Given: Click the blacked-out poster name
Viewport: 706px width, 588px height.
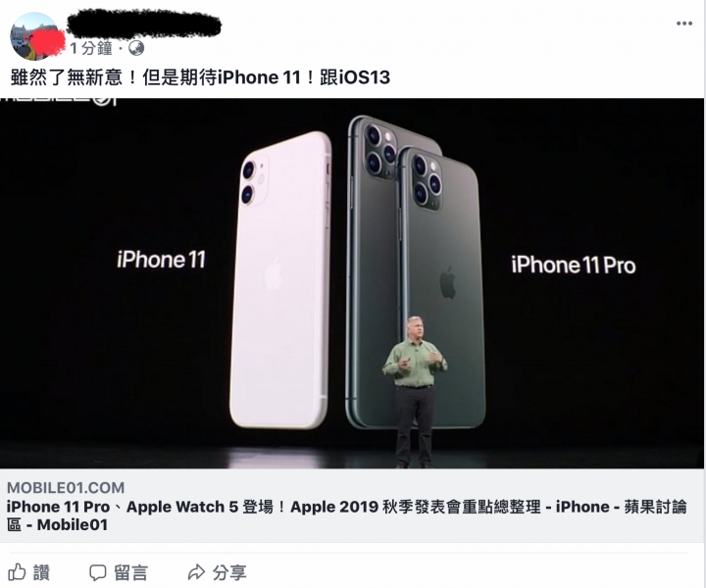Looking at the screenshot, I should pyautogui.click(x=144, y=25).
